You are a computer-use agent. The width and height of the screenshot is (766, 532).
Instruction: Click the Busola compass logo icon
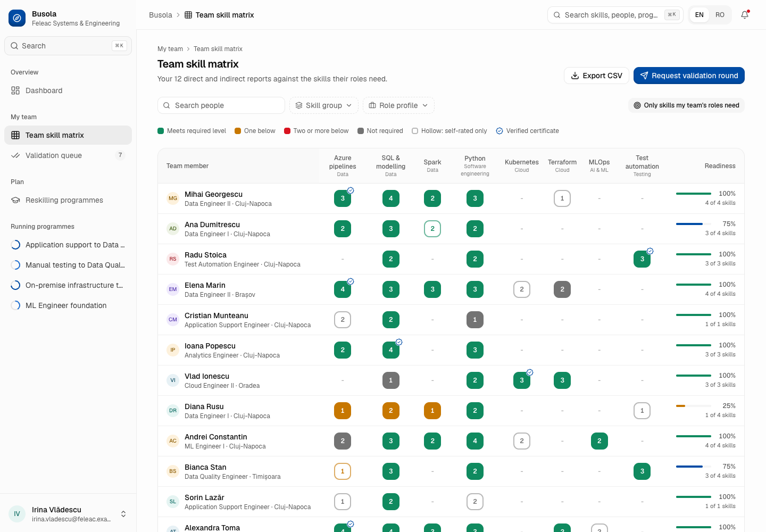[x=17, y=18]
